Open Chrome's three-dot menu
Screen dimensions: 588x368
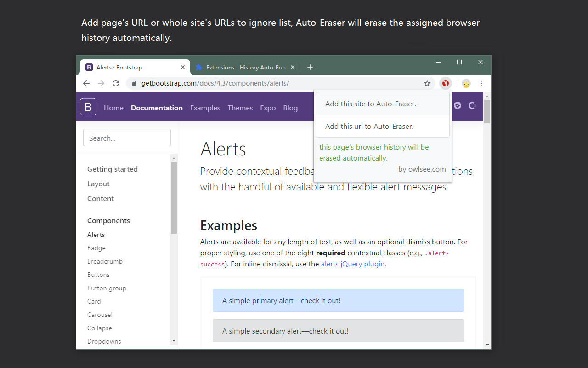click(481, 83)
